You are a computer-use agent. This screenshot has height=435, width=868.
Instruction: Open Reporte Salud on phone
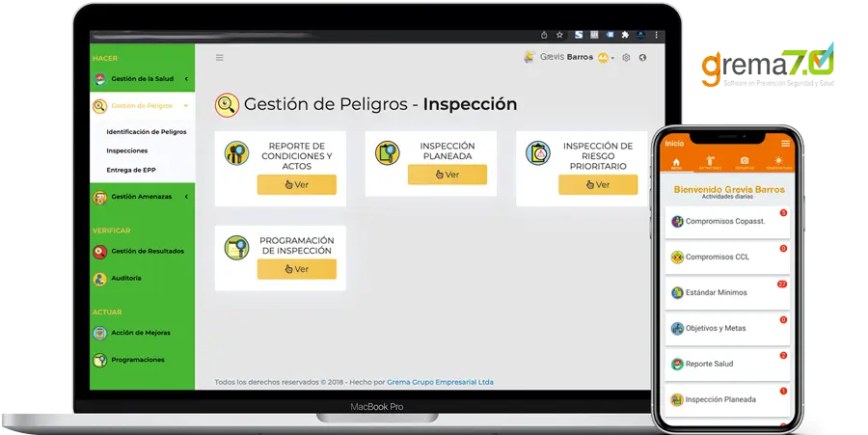click(x=727, y=365)
